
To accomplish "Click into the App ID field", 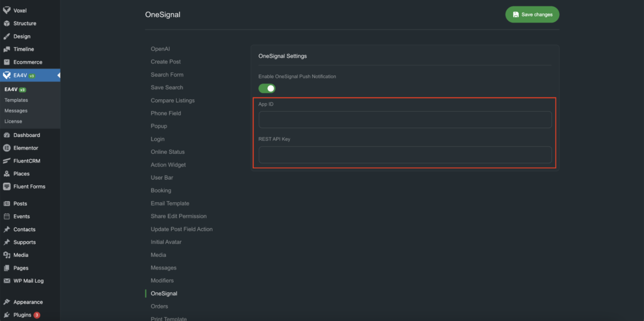I will [x=405, y=119].
